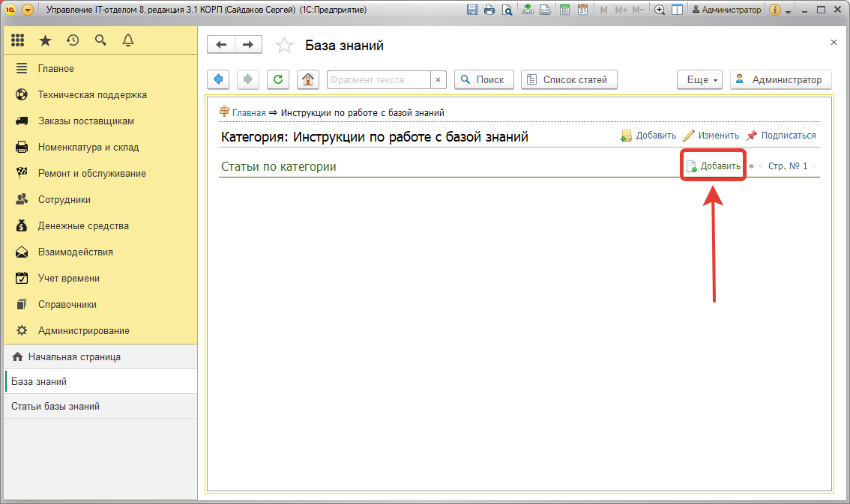
Task: Click Подписаться to subscribe to category
Action: [x=781, y=136]
